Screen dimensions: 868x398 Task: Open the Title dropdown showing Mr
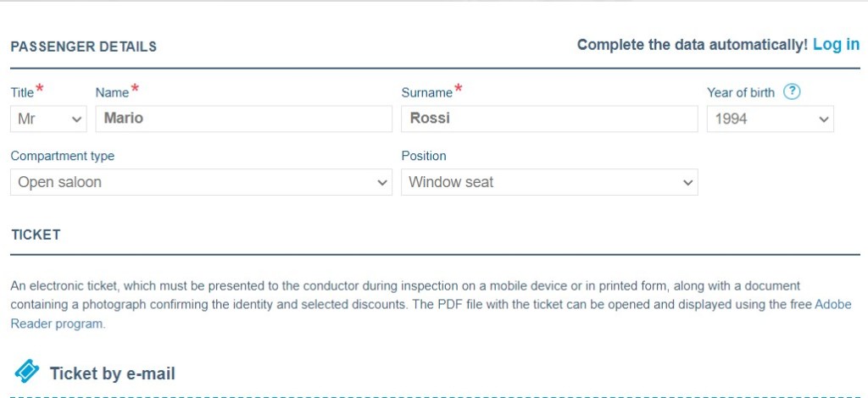(x=49, y=119)
